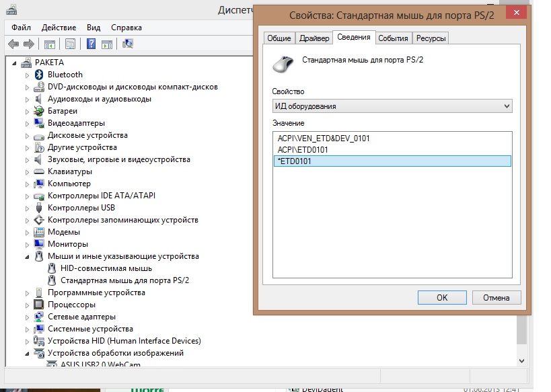Select the РАКЕТА computer root node
The width and height of the screenshot is (551, 392).
[48, 63]
